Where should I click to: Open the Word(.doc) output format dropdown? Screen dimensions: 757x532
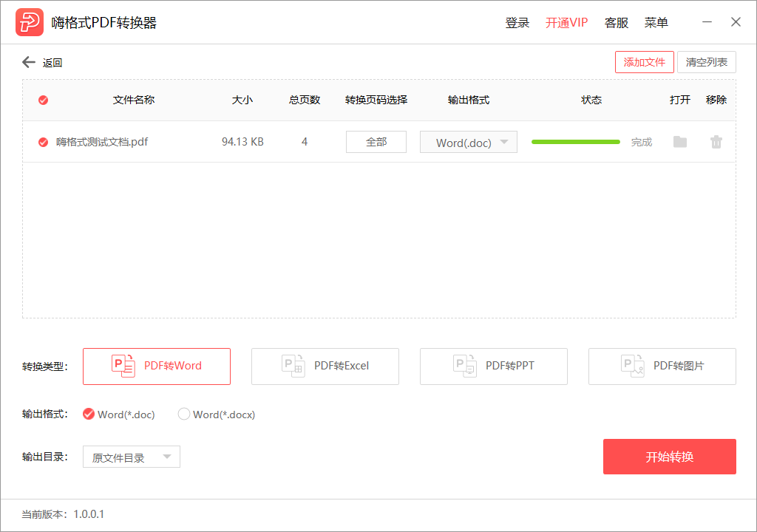coord(468,142)
